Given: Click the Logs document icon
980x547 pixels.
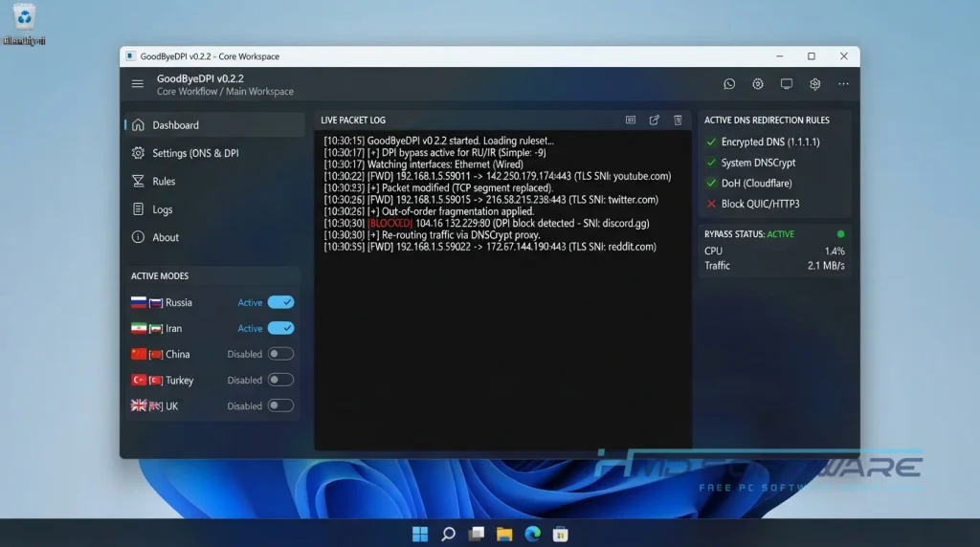Looking at the screenshot, I should coord(138,209).
